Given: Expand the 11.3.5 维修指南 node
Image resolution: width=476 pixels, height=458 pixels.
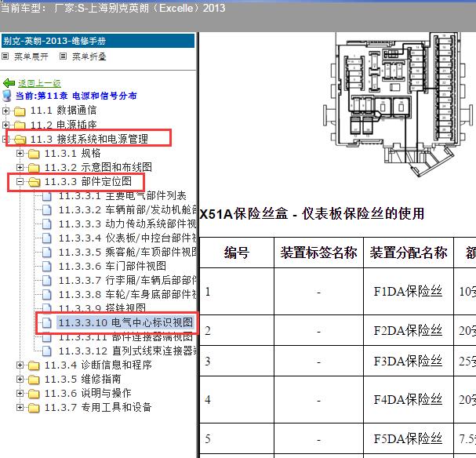Looking at the screenshot, I should pyautogui.click(x=20, y=379).
